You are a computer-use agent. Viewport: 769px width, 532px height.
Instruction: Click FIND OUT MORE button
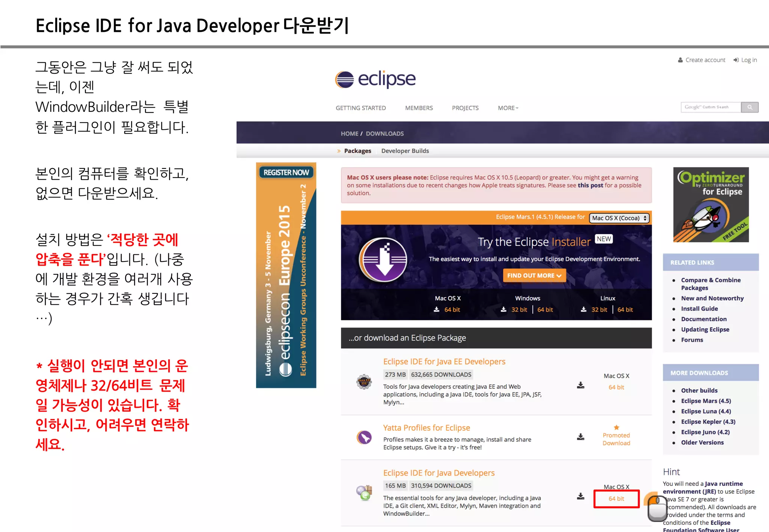click(x=534, y=275)
